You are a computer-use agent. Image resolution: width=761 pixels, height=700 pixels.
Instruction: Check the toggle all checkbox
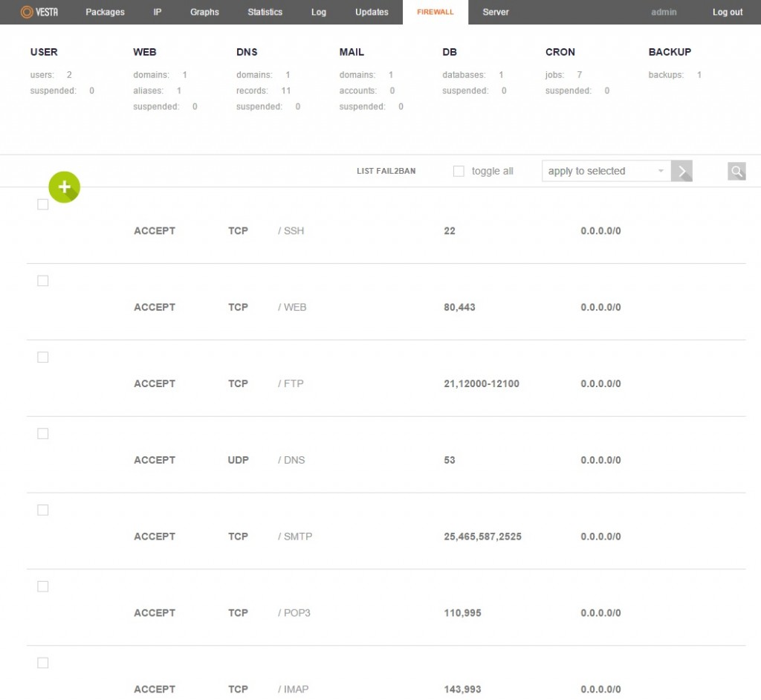(x=459, y=171)
